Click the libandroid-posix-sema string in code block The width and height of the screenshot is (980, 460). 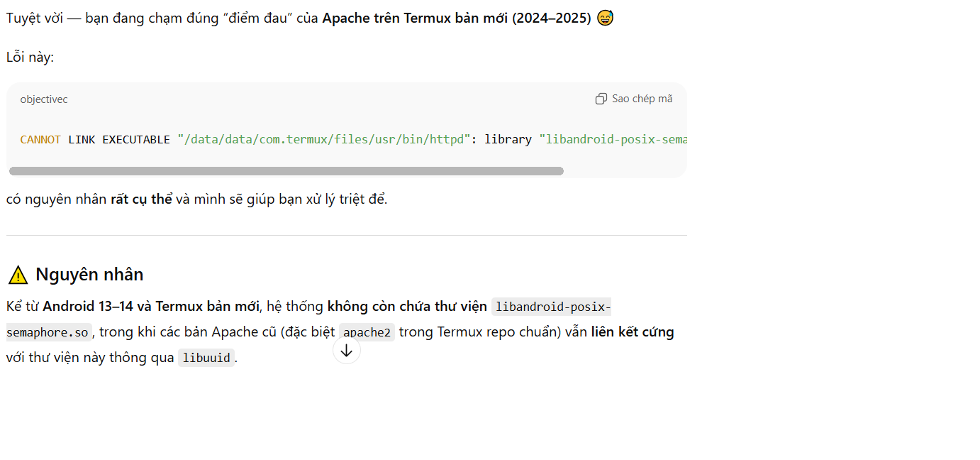pyautogui.click(x=613, y=139)
